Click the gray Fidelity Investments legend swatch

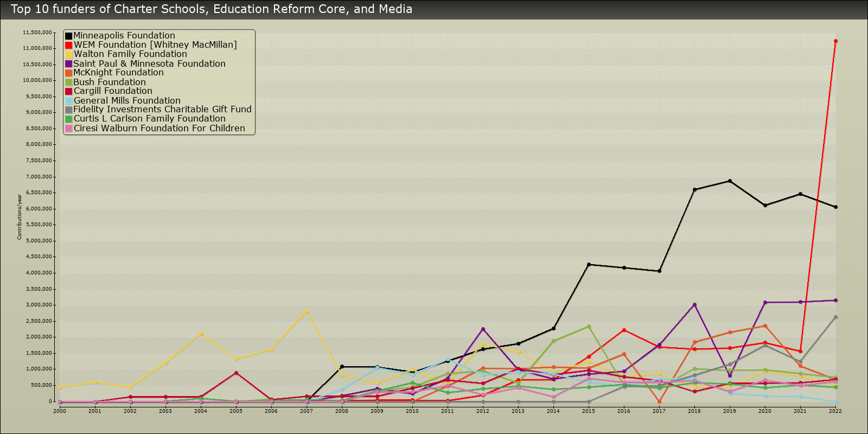pyautogui.click(x=69, y=110)
